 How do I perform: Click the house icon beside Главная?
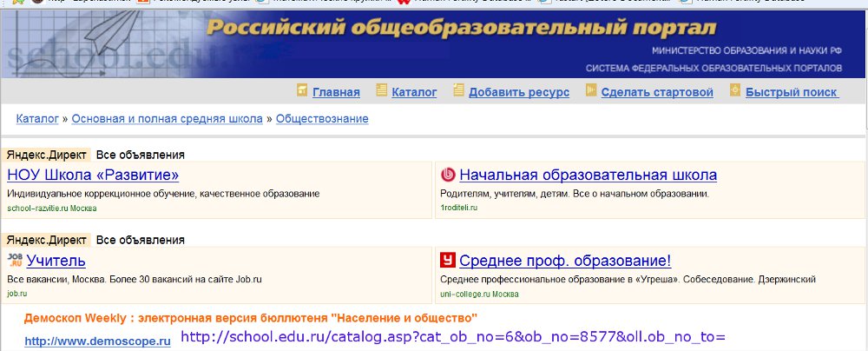(x=302, y=90)
